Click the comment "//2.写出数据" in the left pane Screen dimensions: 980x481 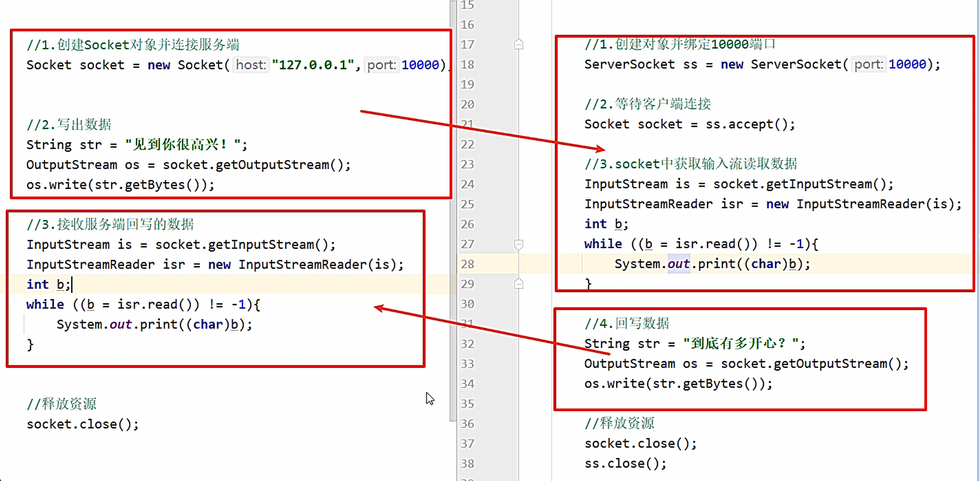69,125
